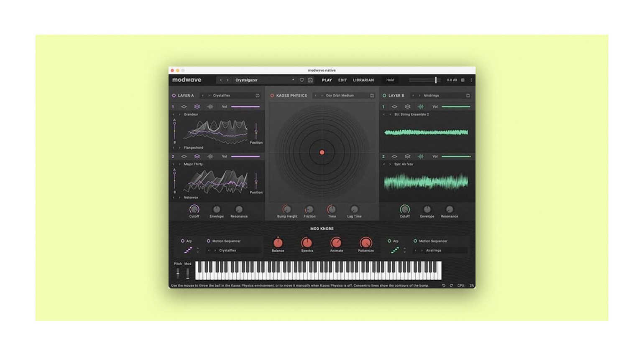Viewport: 644px width, 355px height.
Task: Click the green Arp pattern icon for Layer B
Action: point(395,250)
